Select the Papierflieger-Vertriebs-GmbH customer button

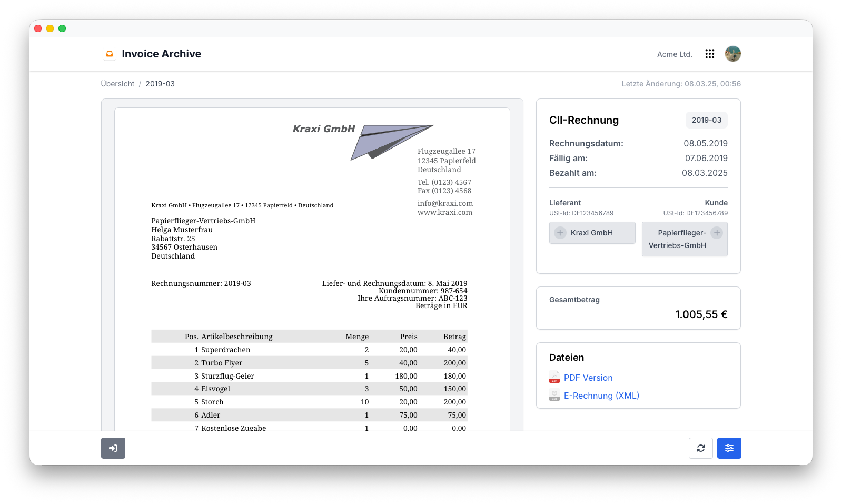(685, 239)
